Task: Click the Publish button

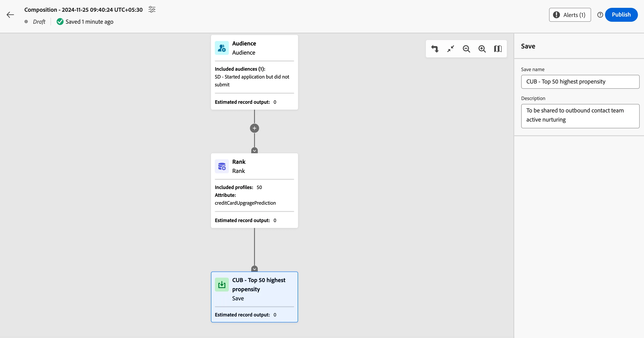Action: (x=621, y=15)
